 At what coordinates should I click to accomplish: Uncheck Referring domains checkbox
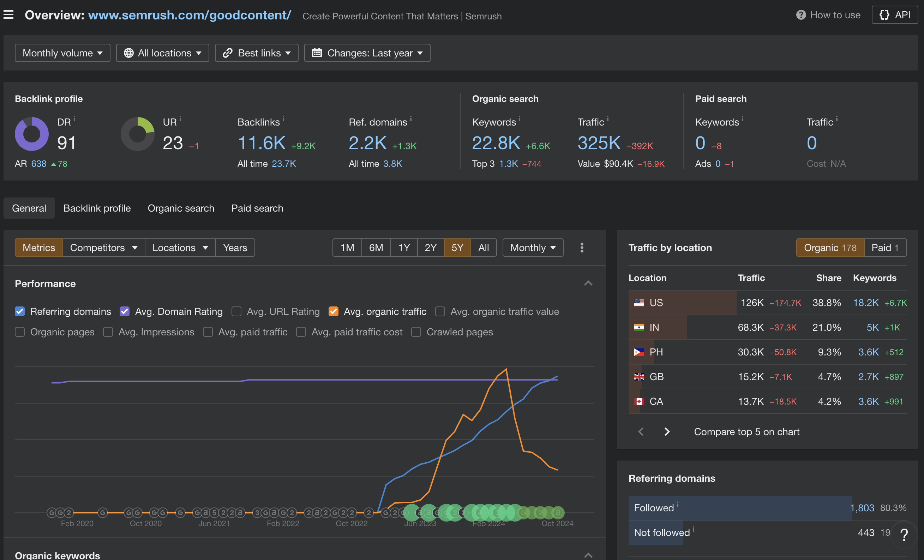(x=20, y=311)
